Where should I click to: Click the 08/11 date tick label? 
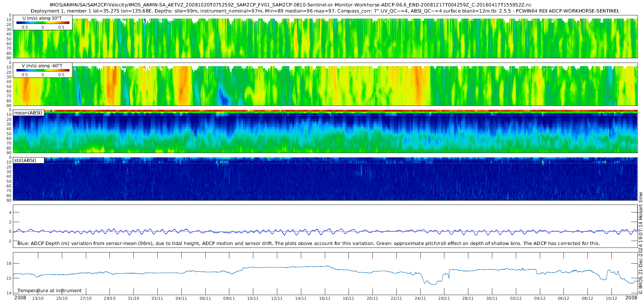click(229, 298)
